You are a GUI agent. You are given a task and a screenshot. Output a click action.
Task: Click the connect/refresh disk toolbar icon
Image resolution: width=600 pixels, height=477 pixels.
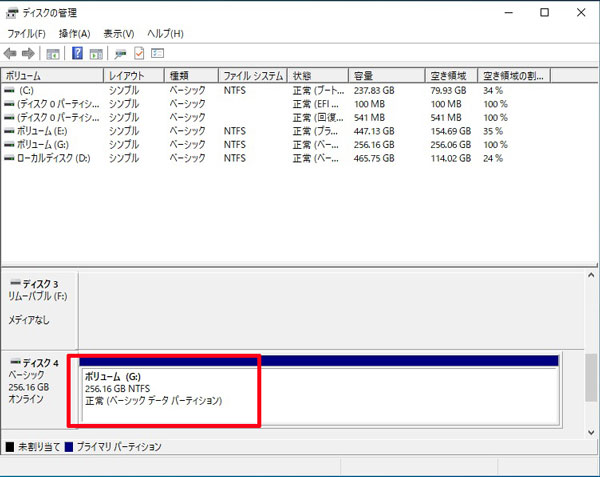[121, 53]
